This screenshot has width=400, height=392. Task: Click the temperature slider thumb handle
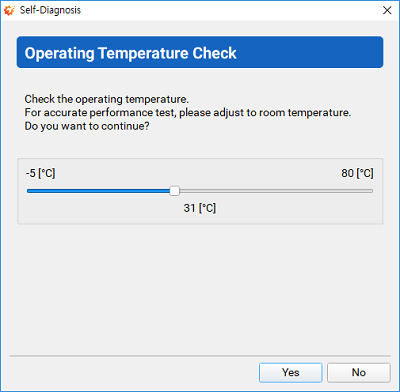point(175,191)
